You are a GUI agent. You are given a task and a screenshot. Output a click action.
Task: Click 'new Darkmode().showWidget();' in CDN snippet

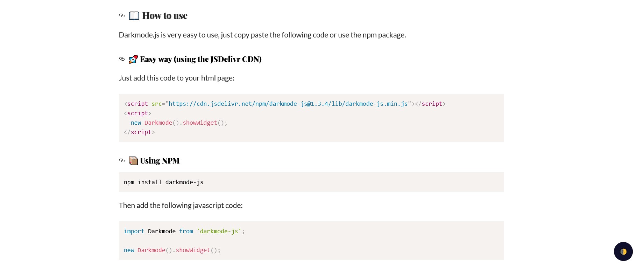pos(179,123)
